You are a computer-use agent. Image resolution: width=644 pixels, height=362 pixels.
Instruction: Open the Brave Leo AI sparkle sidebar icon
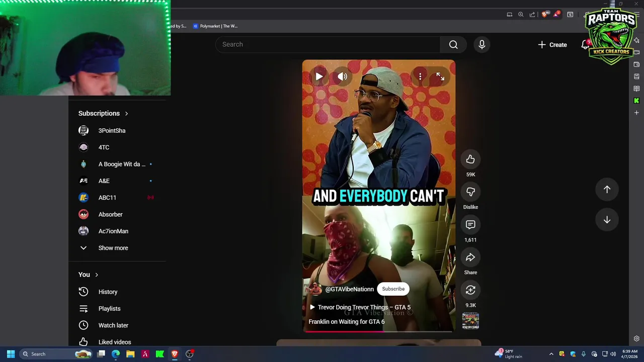636,40
